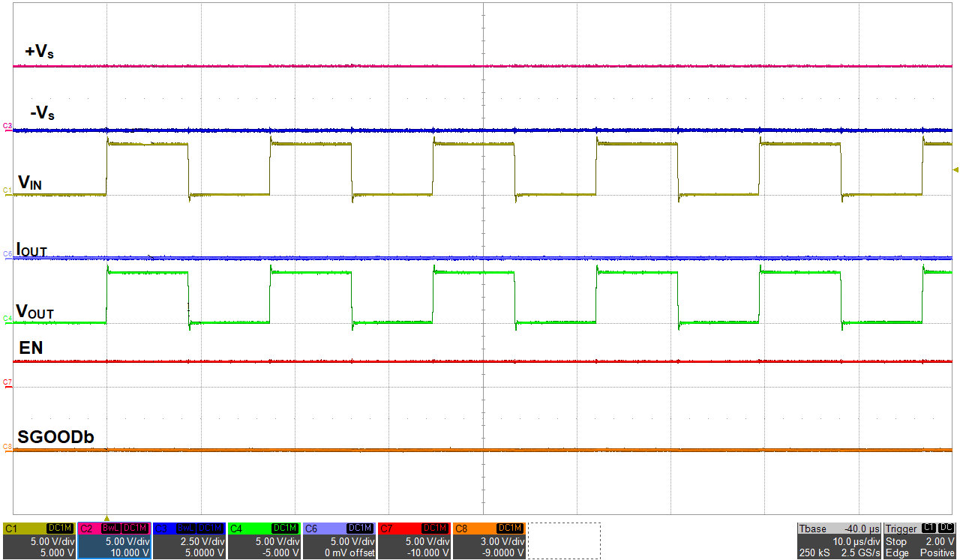Open the orange C8 channel descriptor

click(489, 541)
